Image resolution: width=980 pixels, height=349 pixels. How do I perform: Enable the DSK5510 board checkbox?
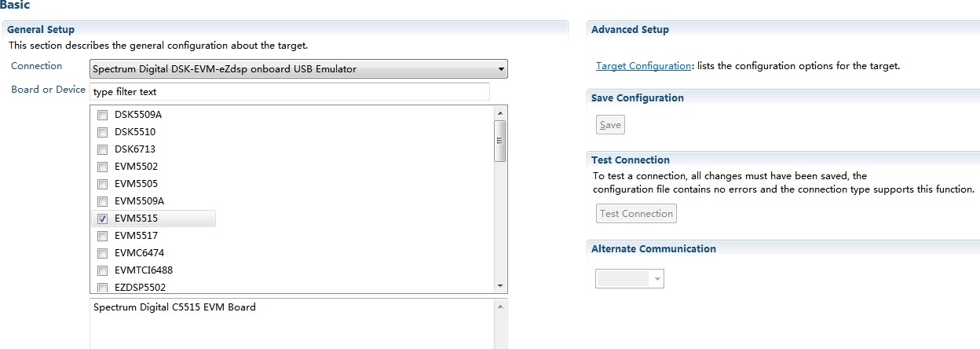[102, 132]
